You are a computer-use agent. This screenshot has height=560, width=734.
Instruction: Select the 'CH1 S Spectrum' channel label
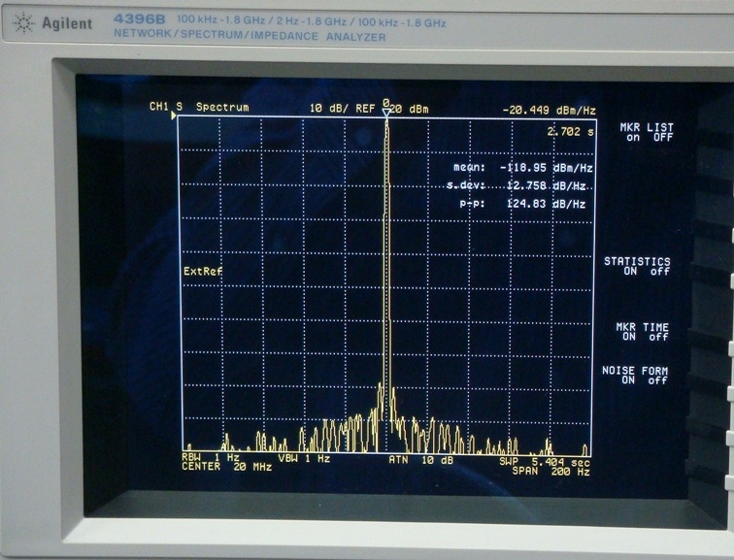point(199,107)
